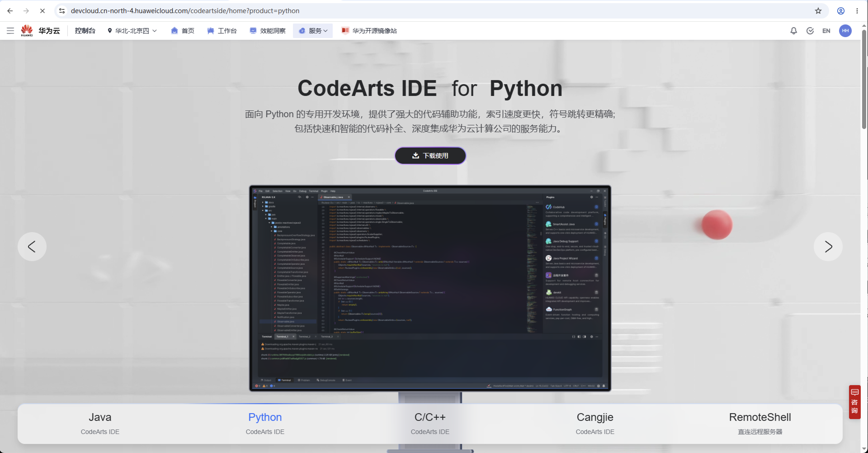Open Chrome profile icon
The image size is (868, 453).
click(841, 11)
